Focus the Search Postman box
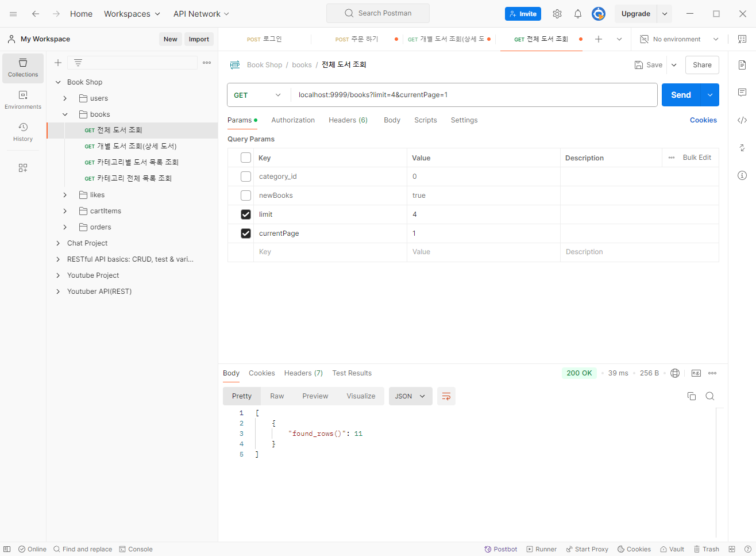The image size is (756, 556). [378, 13]
